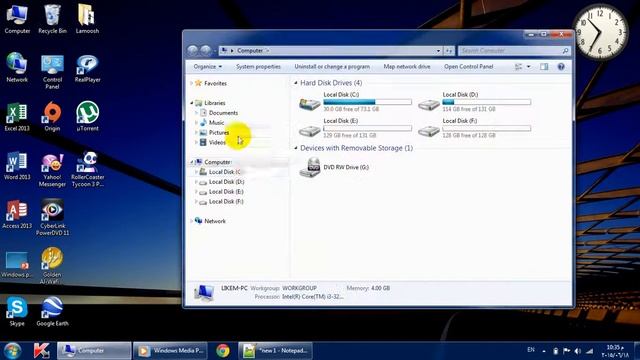Viewport: 640px width, 360px height.
Task: Click the Explorer forward navigation arrow
Action: [206, 51]
